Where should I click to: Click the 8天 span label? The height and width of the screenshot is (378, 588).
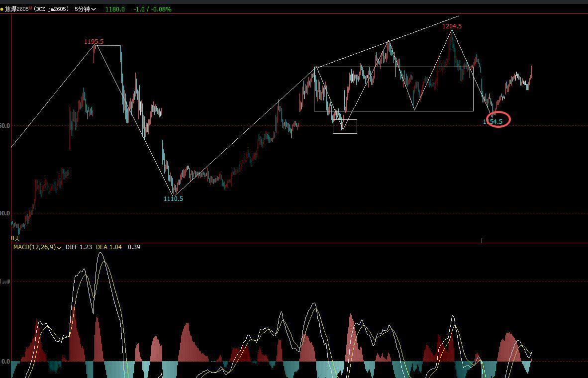pyautogui.click(x=15, y=238)
